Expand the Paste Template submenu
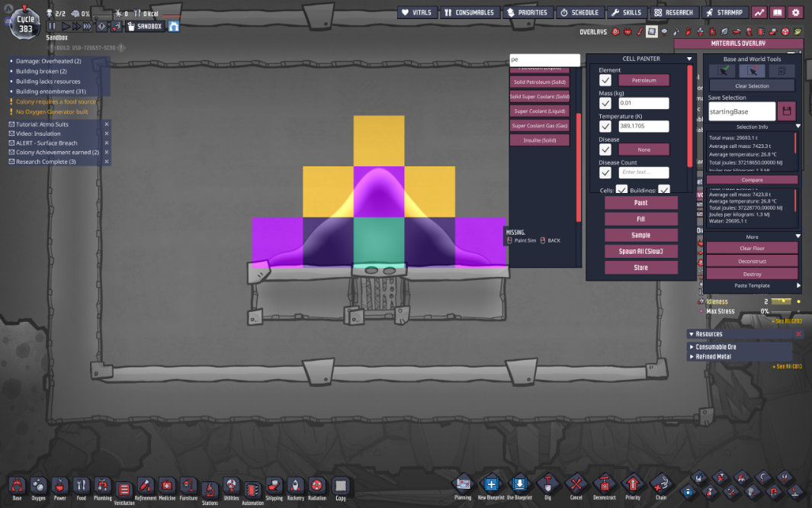This screenshot has height=508, width=812. [x=798, y=285]
